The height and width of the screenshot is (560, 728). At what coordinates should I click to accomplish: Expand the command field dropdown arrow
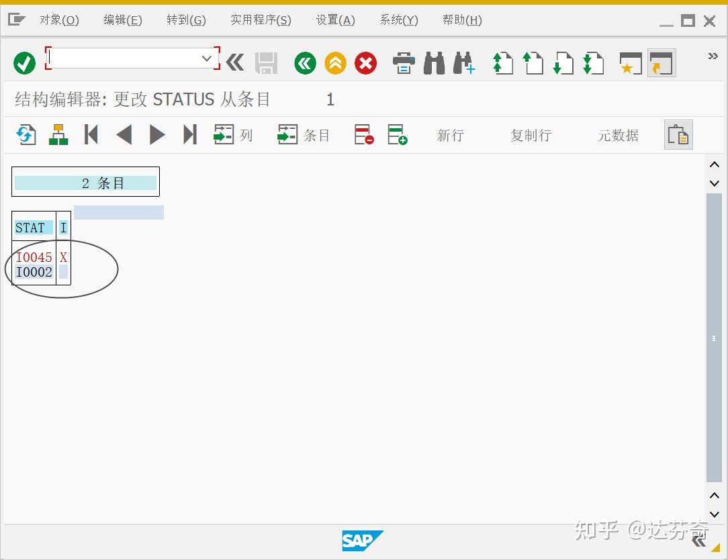click(x=207, y=58)
